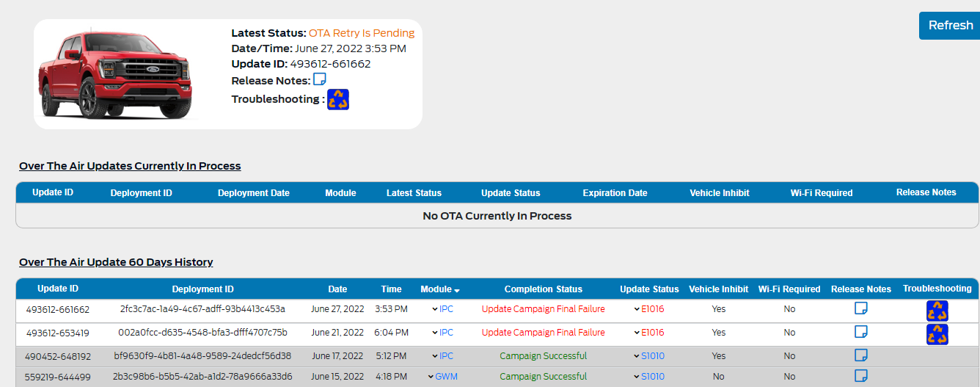Open release notes for update 559219-644499
The height and width of the screenshot is (387, 980).
coord(861,376)
